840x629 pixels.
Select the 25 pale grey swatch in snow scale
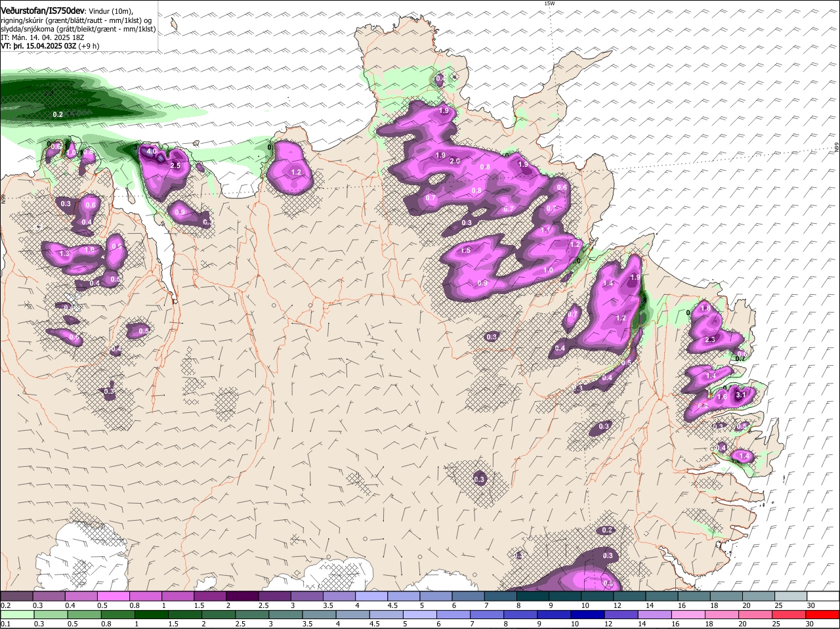[x=791, y=596]
